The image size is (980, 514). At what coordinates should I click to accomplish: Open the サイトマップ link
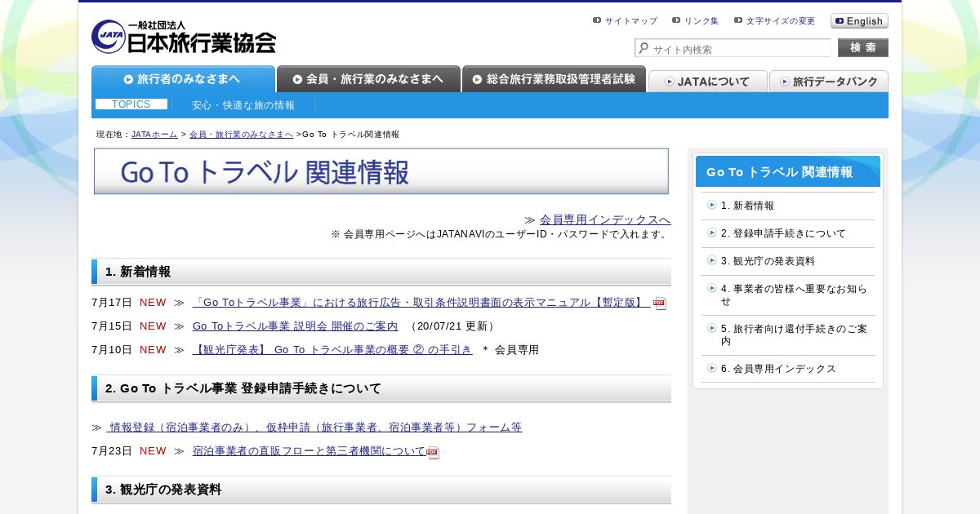(x=630, y=21)
